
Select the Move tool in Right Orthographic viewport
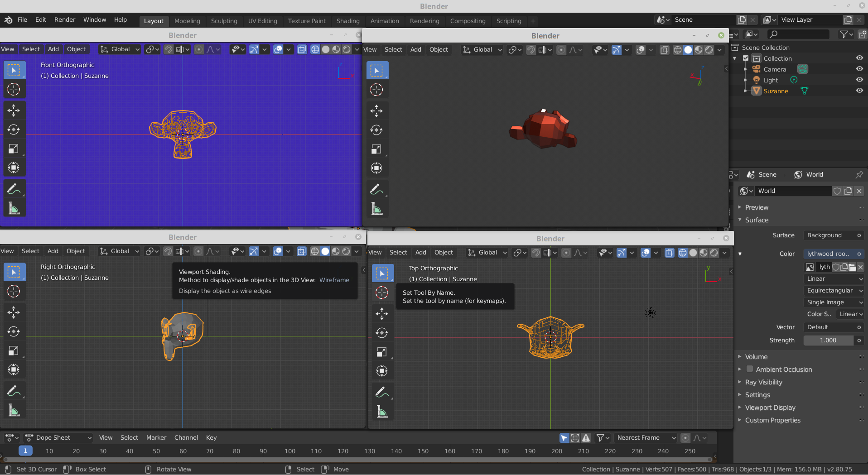pyautogui.click(x=14, y=312)
